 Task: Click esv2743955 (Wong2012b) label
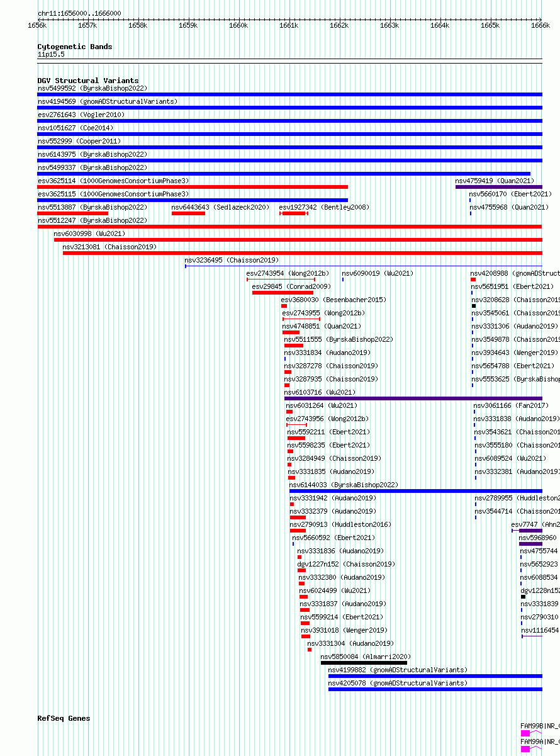click(x=323, y=313)
